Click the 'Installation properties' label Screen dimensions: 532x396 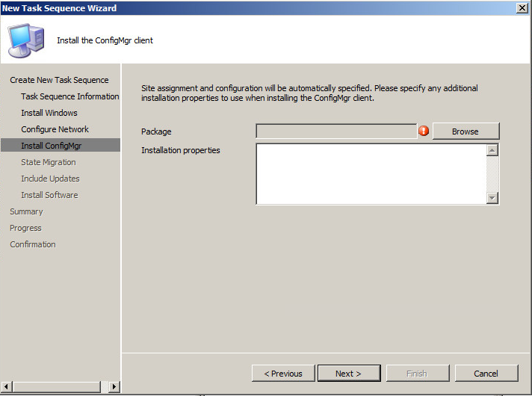coord(181,150)
